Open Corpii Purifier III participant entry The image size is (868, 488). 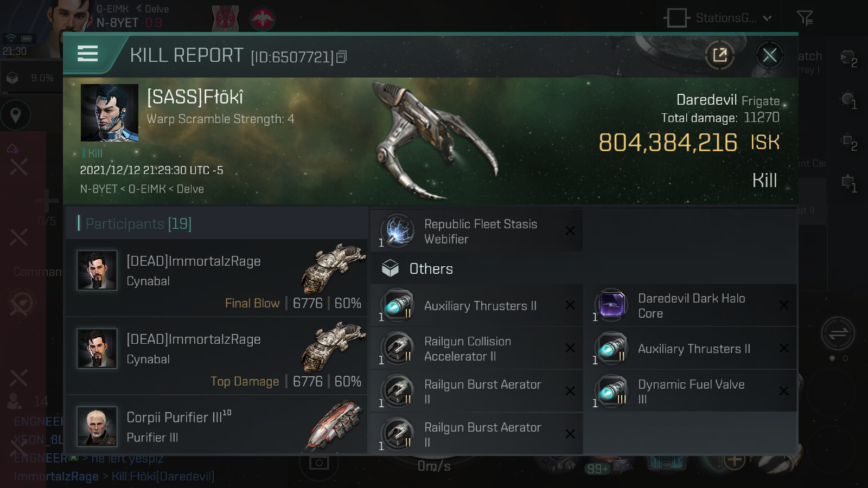point(216,426)
